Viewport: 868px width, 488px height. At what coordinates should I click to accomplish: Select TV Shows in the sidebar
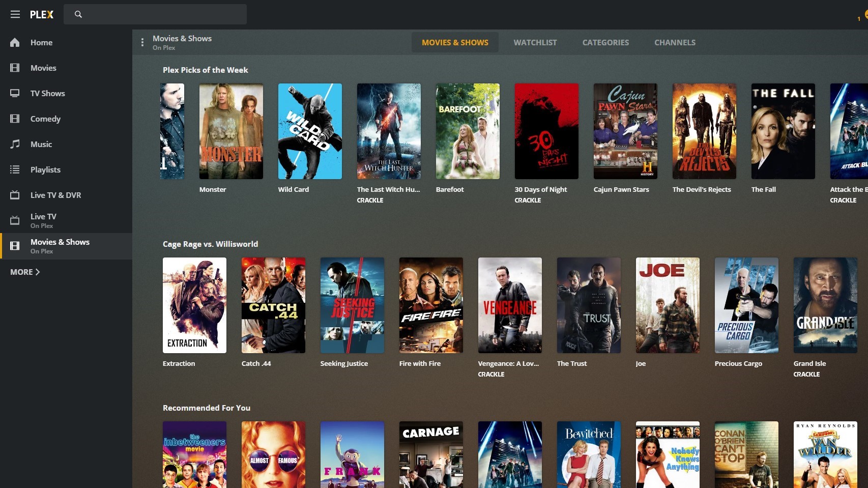(x=15, y=93)
